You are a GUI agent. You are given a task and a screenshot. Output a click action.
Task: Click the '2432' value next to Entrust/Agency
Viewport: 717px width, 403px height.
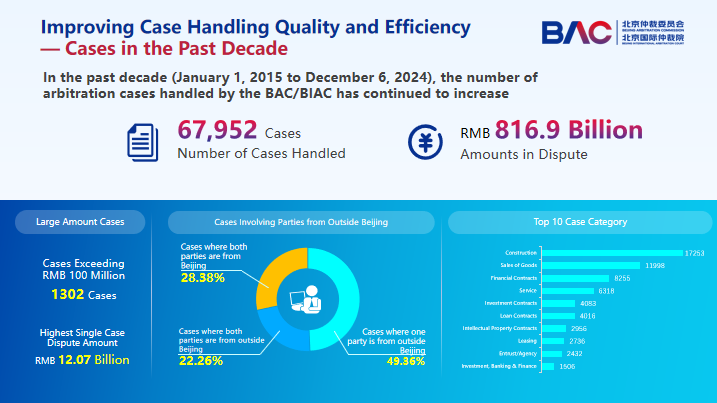click(574, 354)
